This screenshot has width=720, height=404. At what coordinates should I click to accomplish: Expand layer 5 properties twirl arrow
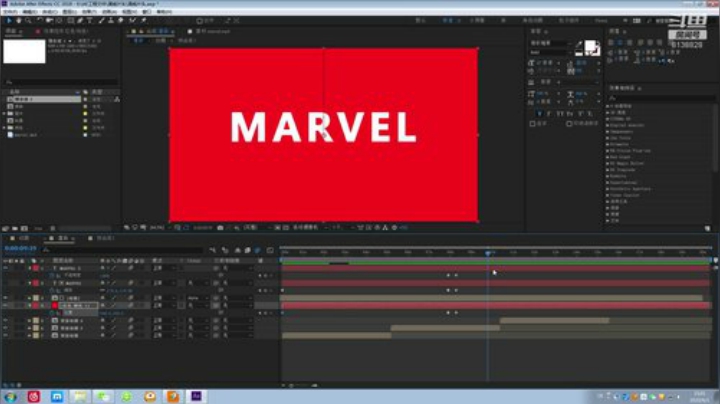pos(29,320)
